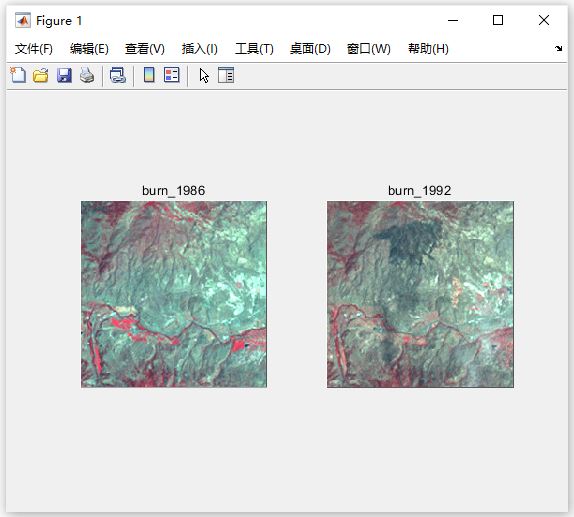Open the 工具(T) menu

coord(254,49)
